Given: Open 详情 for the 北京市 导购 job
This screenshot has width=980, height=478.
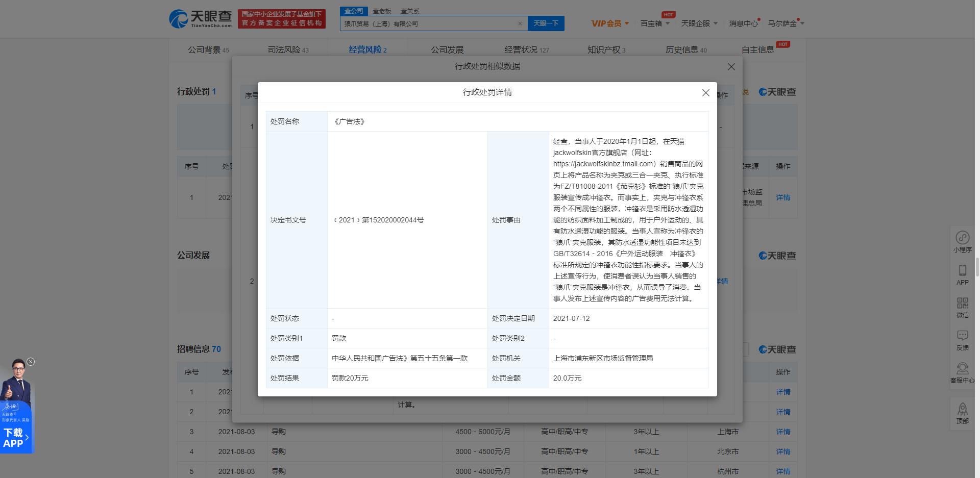Looking at the screenshot, I should pyautogui.click(x=783, y=451).
